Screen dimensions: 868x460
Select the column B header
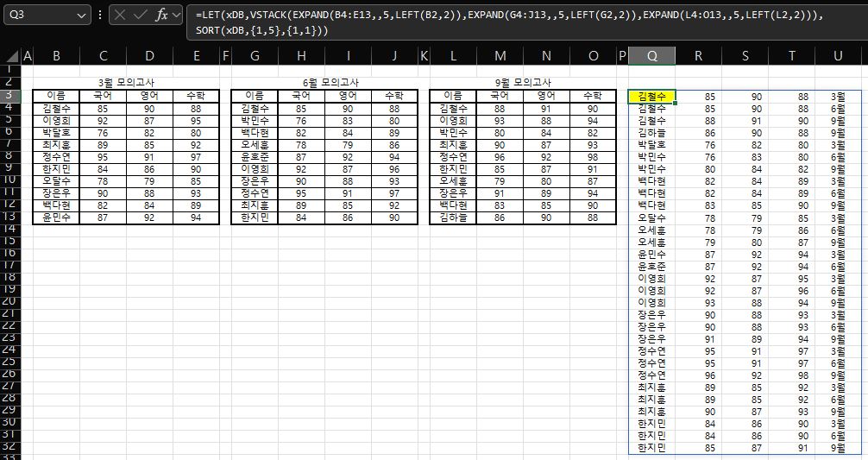point(56,56)
